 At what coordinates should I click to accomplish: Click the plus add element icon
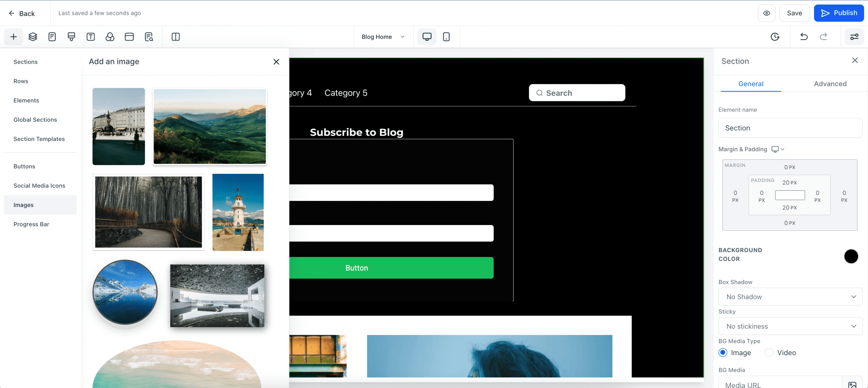pos(14,37)
